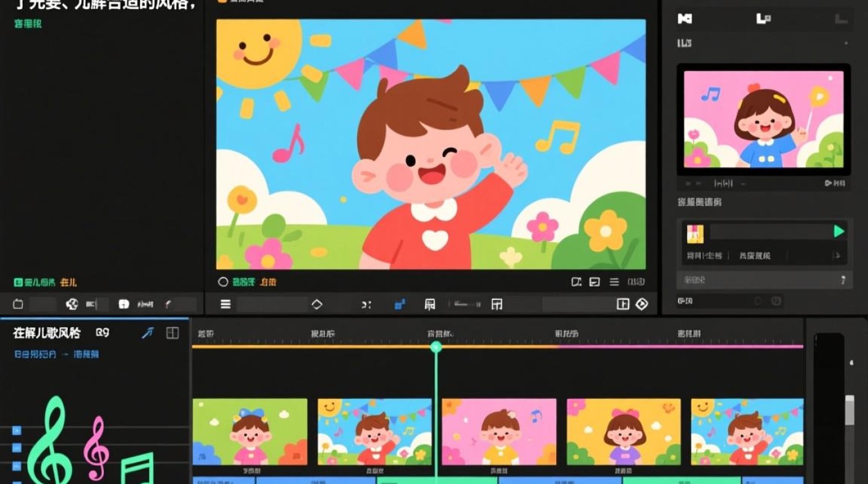The image size is (868, 484).
Task: Click the timeline title text ending in 儿歌风
Action: point(46,333)
